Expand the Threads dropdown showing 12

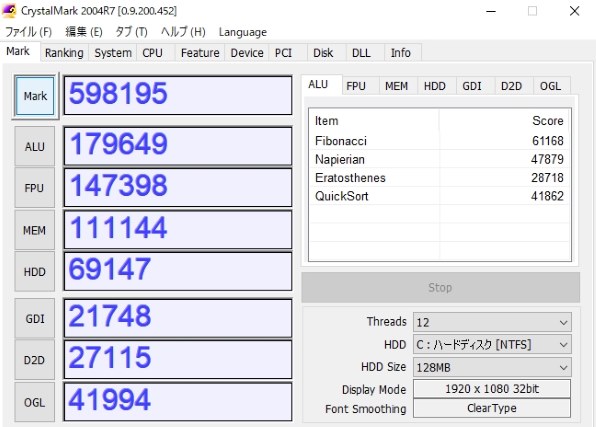click(x=492, y=322)
